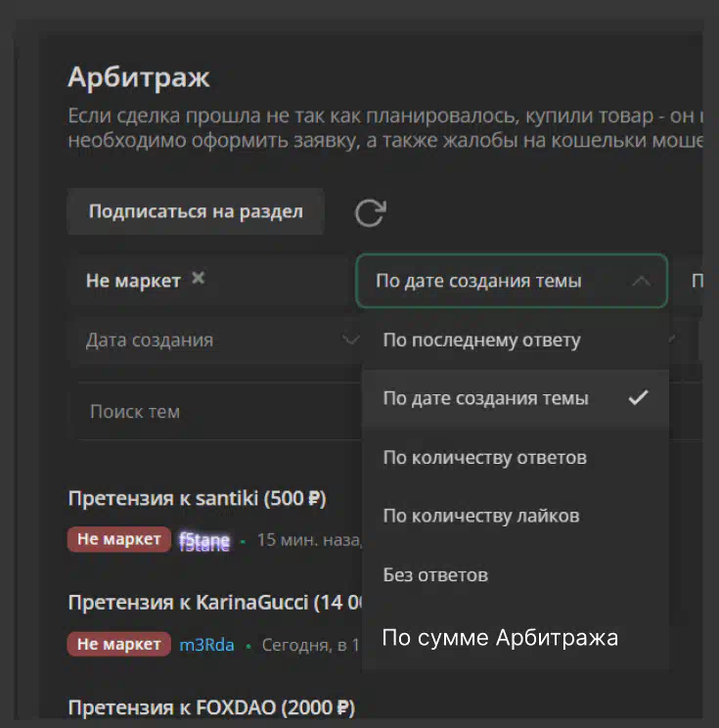This screenshot has height=728, width=719.
Task: Choose "По сумме Арбитража" sorting
Action: click(500, 638)
